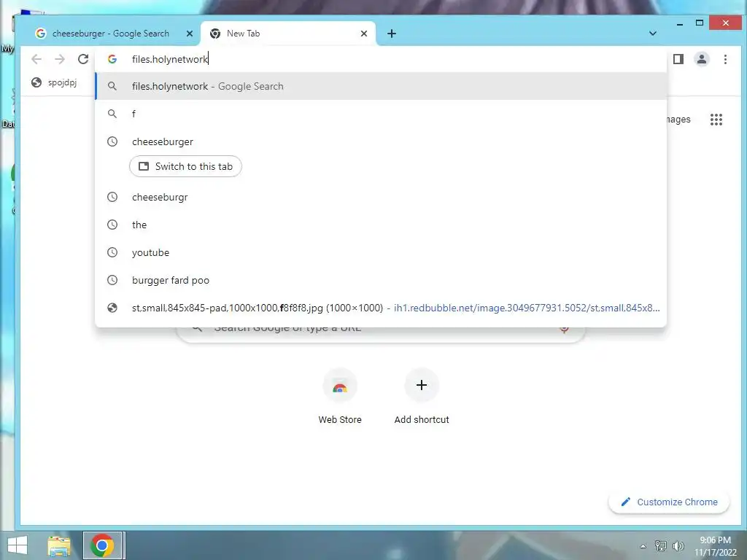Open the network status tray icon
Image resolution: width=747 pixels, height=560 pixels.
click(660, 545)
